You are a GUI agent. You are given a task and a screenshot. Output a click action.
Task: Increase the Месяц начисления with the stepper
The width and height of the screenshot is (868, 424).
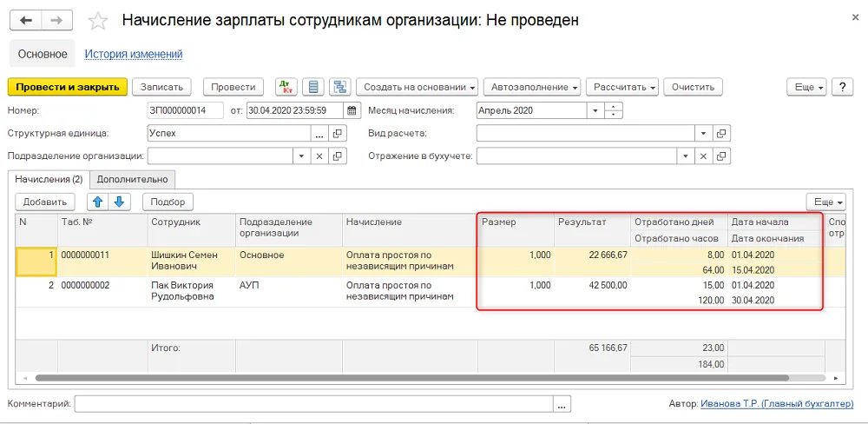[614, 107]
